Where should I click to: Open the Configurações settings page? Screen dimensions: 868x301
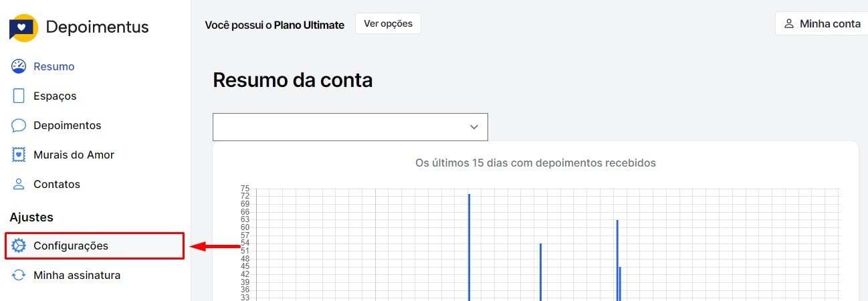(71, 245)
